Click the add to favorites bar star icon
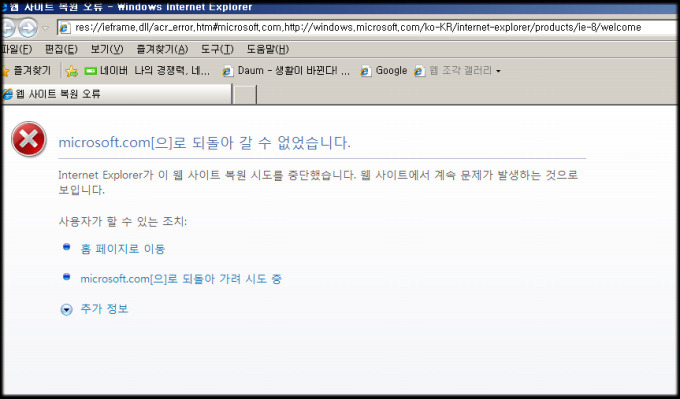The image size is (680, 399). pyautogui.click(x=72, y=71)
